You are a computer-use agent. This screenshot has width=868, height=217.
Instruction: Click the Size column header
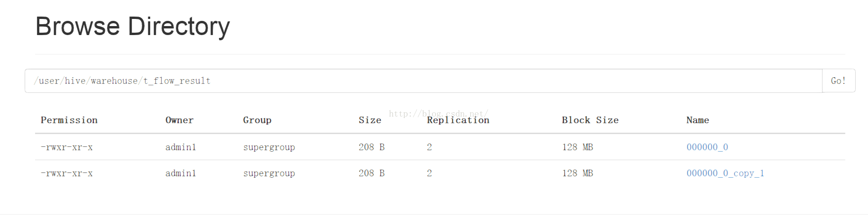370,120
